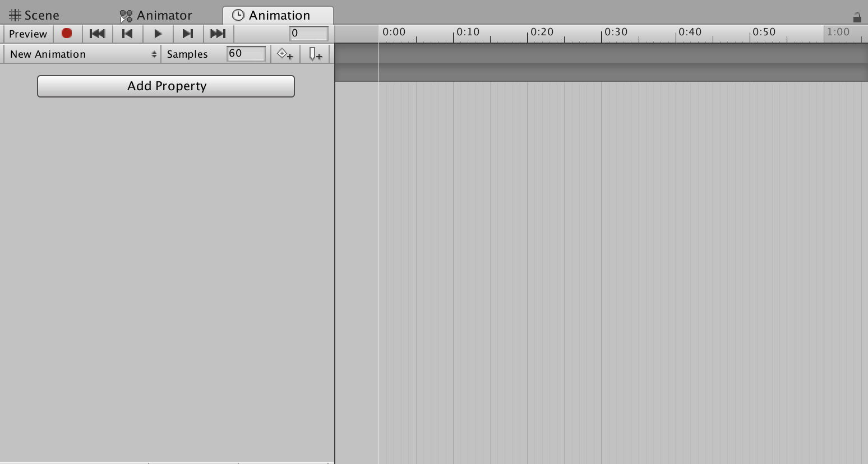This screenshot has width=868, height=464.
Task: Switch to the Scene tab
Action: 34,15
